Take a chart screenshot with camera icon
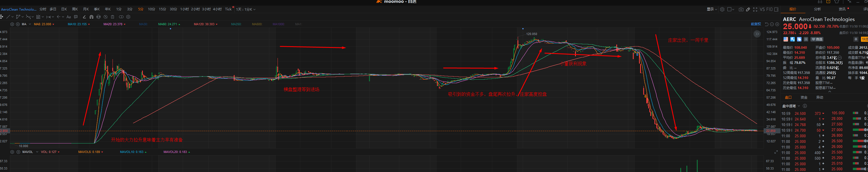This screenshot has height=172, width=868. click(x=741, y=10)
